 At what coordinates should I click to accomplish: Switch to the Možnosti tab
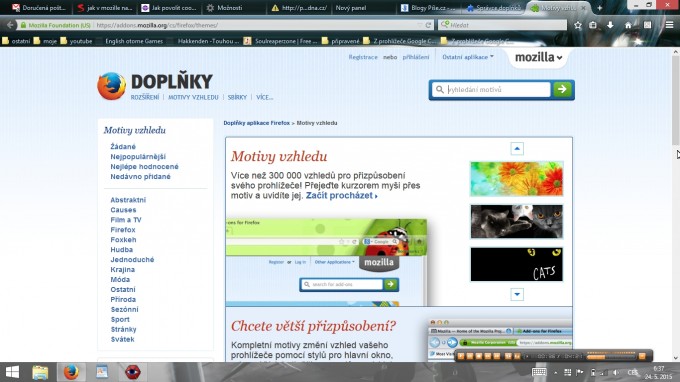pos(225,8)
